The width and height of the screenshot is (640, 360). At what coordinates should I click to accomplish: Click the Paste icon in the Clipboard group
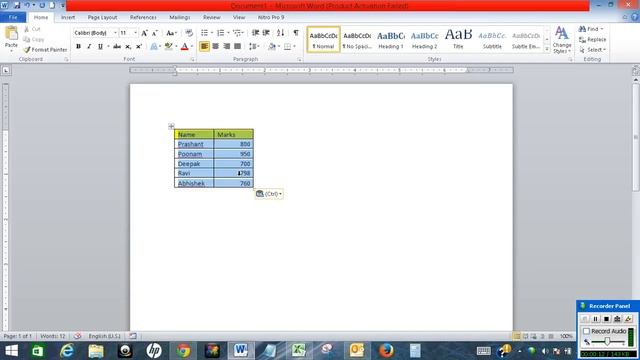(x=11, y=33)
